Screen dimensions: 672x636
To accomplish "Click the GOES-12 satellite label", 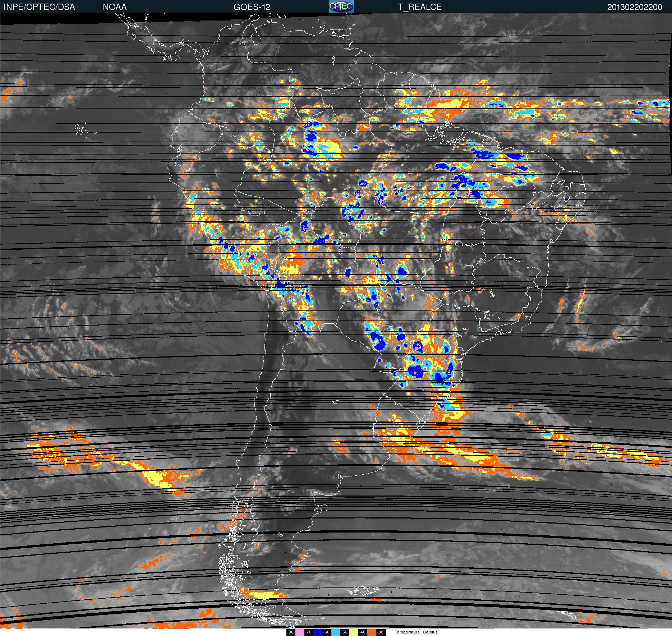I will (x=252, y=7).
